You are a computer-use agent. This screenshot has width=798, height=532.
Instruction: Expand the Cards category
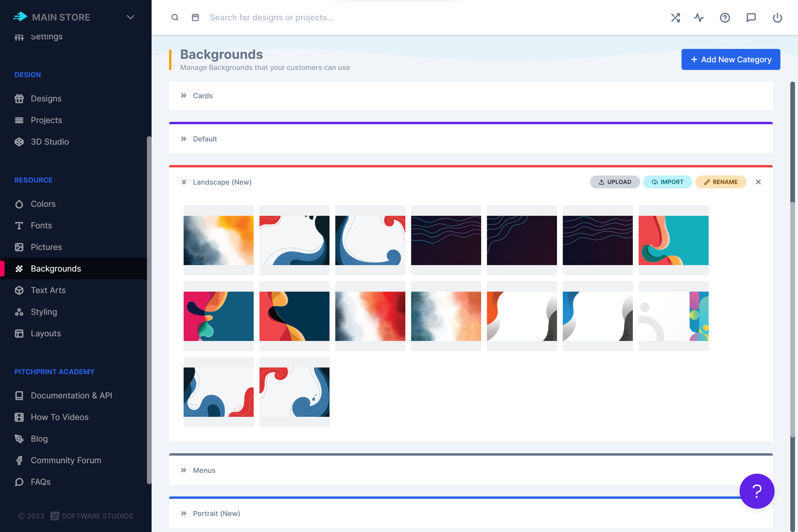pyautogui.click(x=184, y=96)
